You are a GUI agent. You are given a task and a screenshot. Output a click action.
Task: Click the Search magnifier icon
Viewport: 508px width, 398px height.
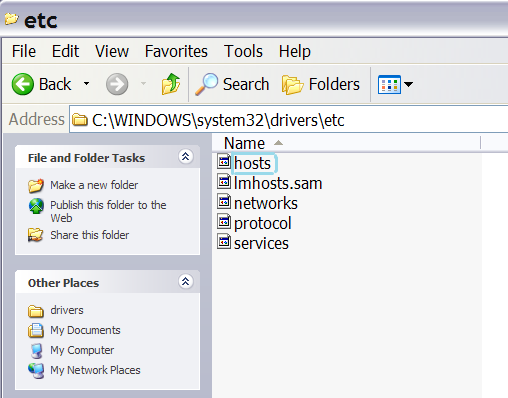(x=206, y=84)
